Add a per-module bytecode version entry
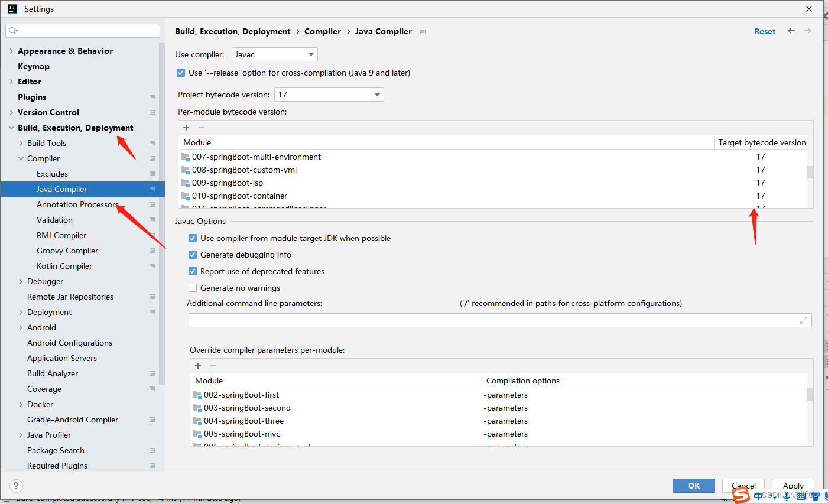Viewport: 828px width, 504px height. pos(186,128)
